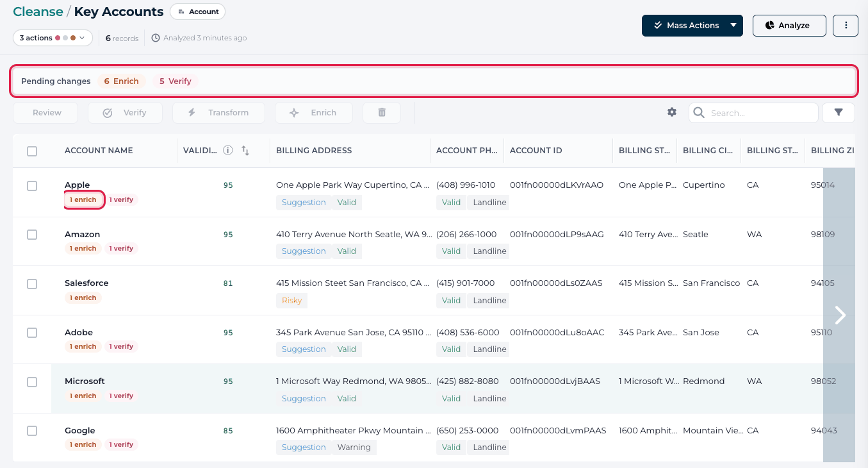Viewport: 868px width, 468px height.
Task: Click the trash delete button
Action: [x=382, y=112]
